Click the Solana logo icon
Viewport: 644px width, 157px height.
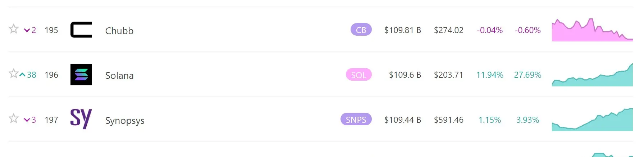coord(81,75)
